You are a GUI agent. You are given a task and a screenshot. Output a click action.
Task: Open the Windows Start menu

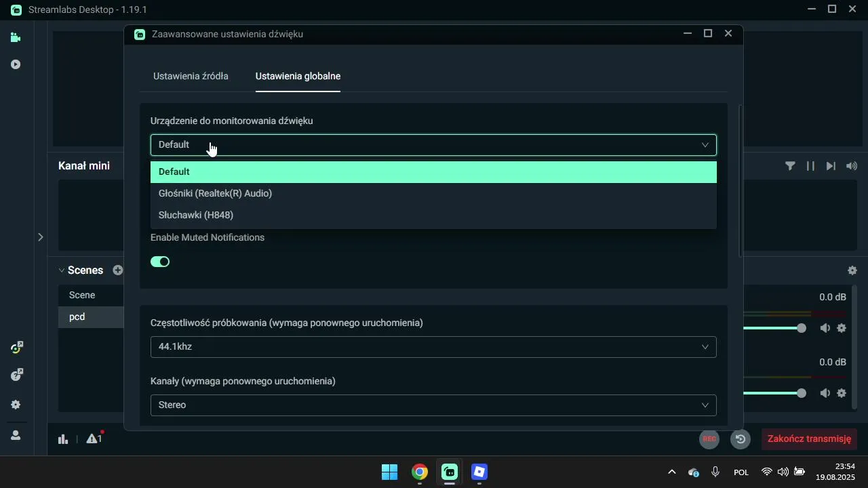coord(390,472)
